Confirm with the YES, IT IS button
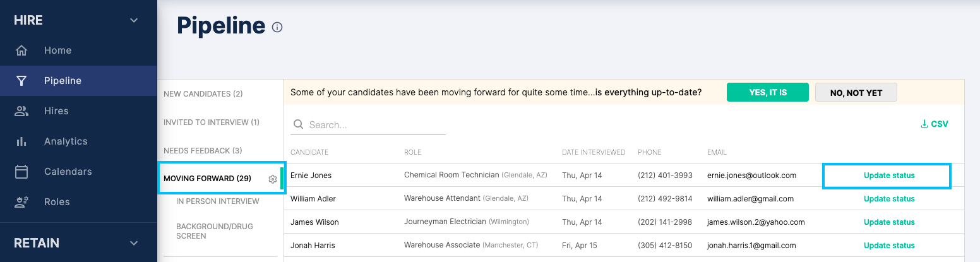 768,92
